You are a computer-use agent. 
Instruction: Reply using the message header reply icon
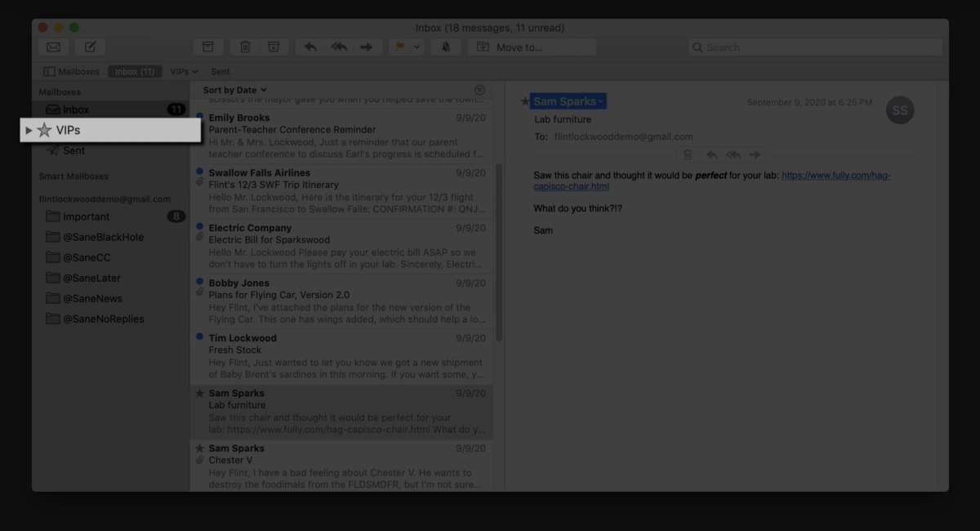pos(711,154)
